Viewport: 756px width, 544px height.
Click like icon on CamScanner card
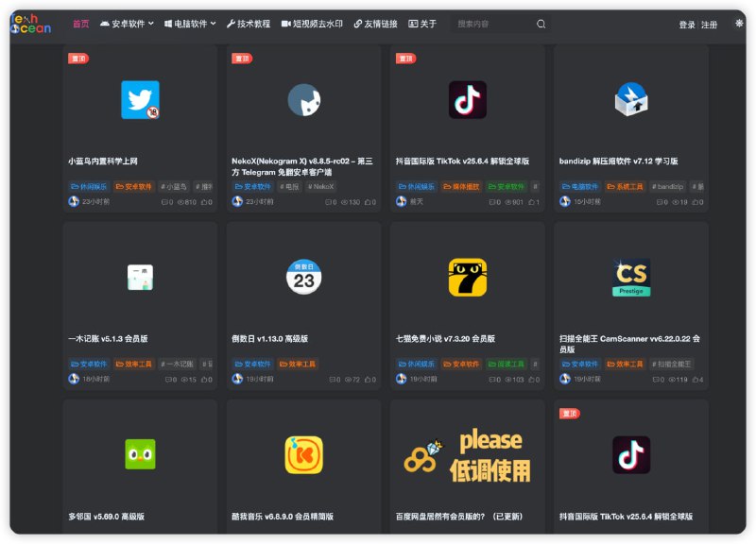click(696, 380)
